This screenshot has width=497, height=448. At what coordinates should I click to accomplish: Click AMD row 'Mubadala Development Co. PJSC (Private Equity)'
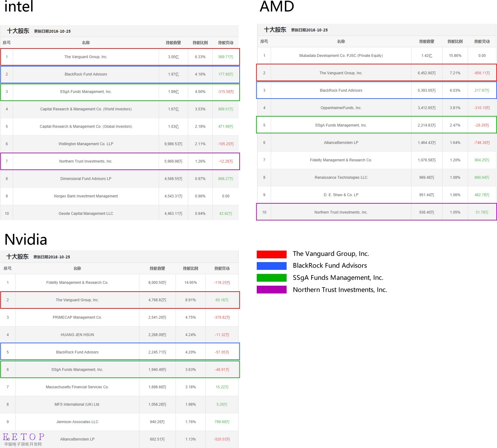[x=377, y=56]
